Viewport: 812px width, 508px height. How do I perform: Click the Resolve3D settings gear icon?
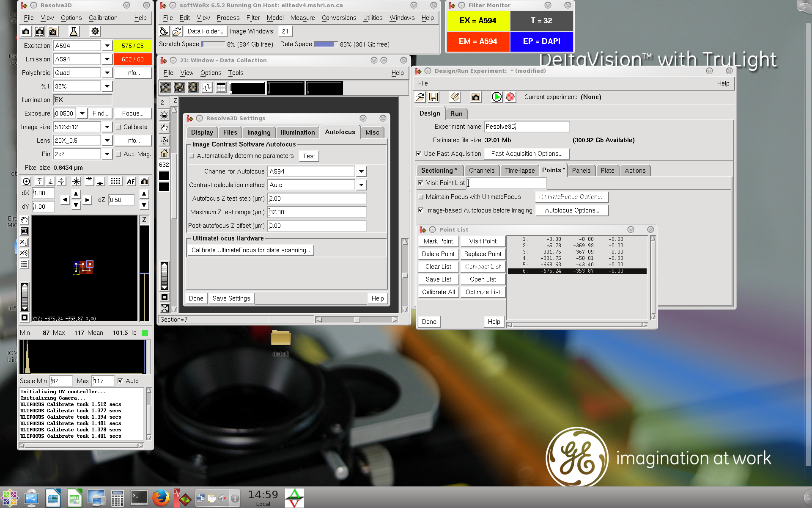click(x=95, y=31)
